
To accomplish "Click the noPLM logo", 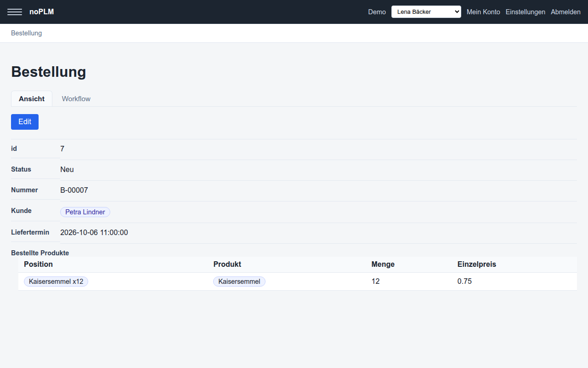I will point(41,12).
